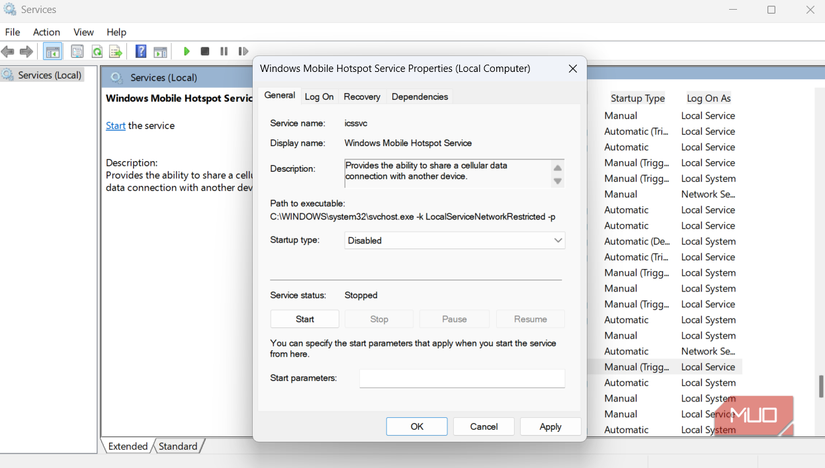This screenshot has width=825, height=468.
Task: Sort by the Startup Type column header
Action: (x=637, y=98)
